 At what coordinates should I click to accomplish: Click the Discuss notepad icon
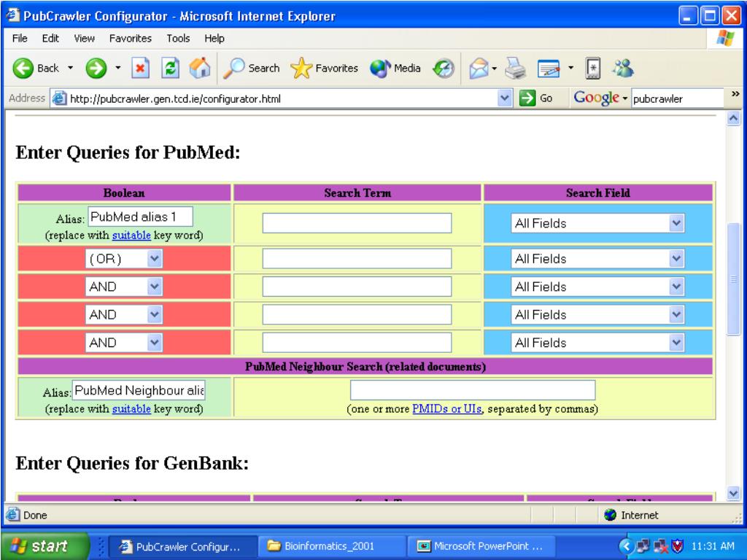[x=592, y=68]
